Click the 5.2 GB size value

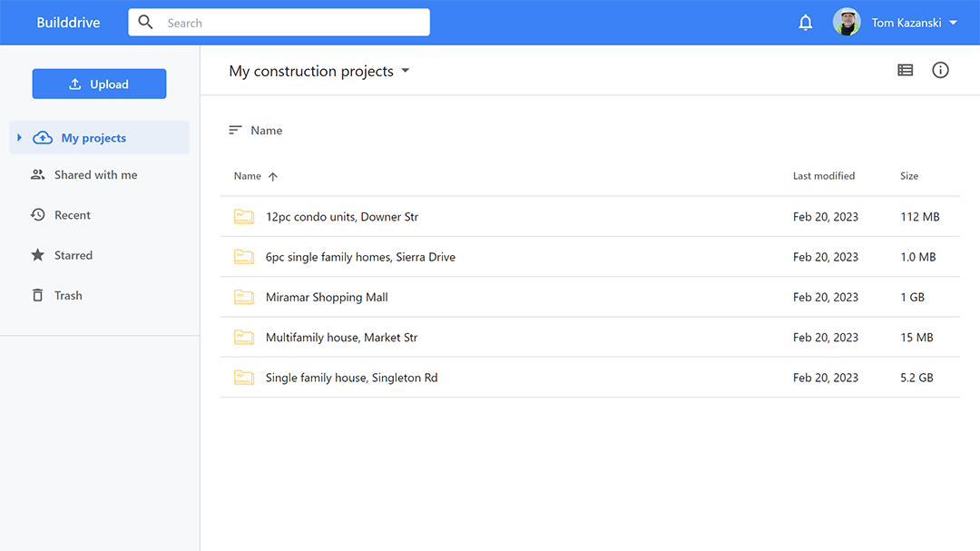[916, 378]
